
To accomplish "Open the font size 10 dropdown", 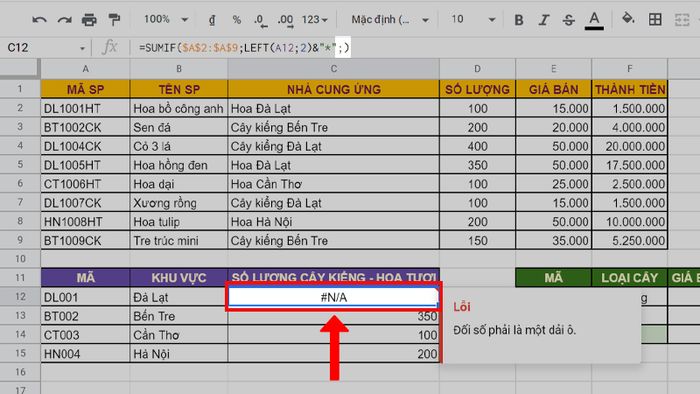I will coord(473,20).
